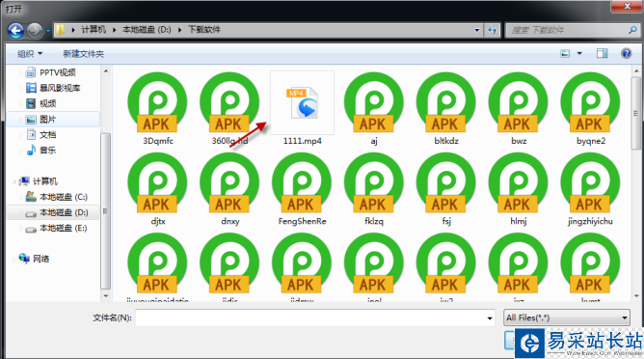Screen dimensions: 644x359
Task: Click 新建文件夹 button
Action: (x=83, y=54)
